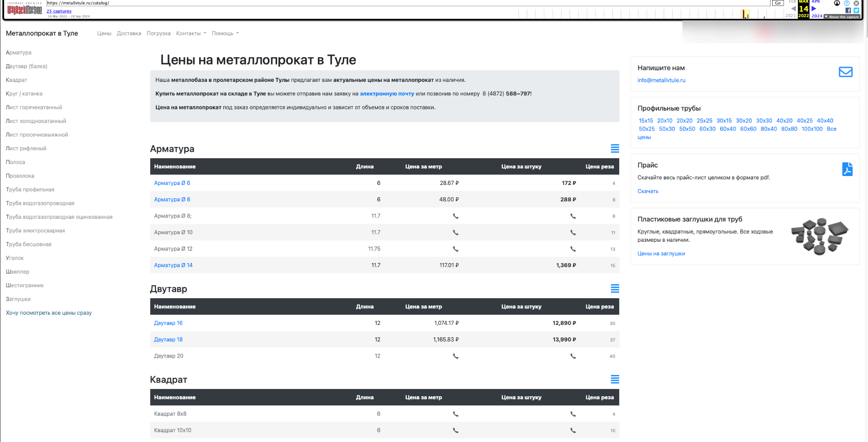Expand the Контакты dropdown menu
868x442 pixels.
point(191,34)
